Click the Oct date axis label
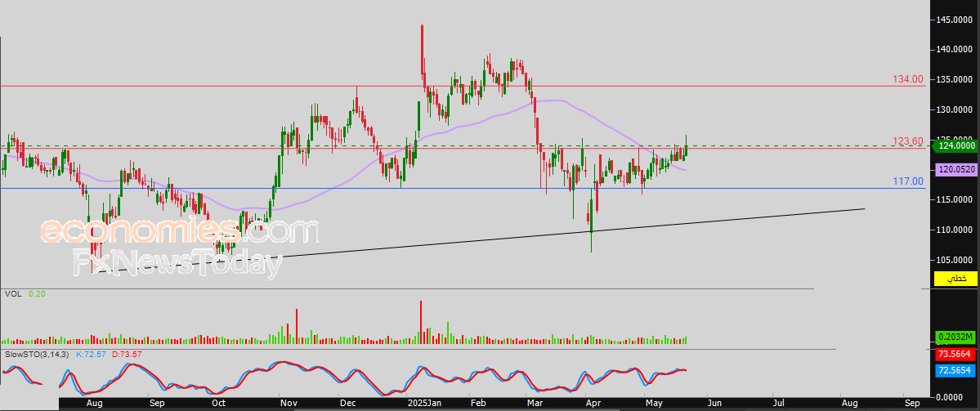Image resolution: width=980 pixels, height=411 pixels. click(219, 404)
